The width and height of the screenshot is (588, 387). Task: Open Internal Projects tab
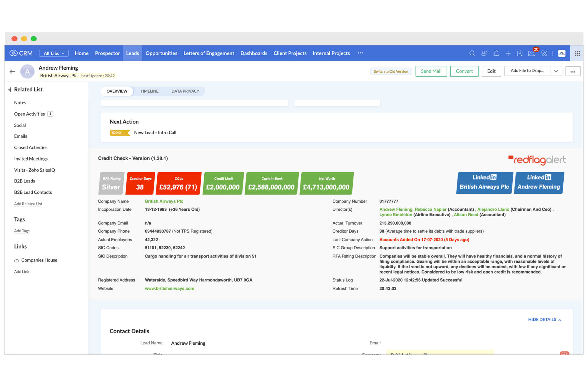pos(331,53)
